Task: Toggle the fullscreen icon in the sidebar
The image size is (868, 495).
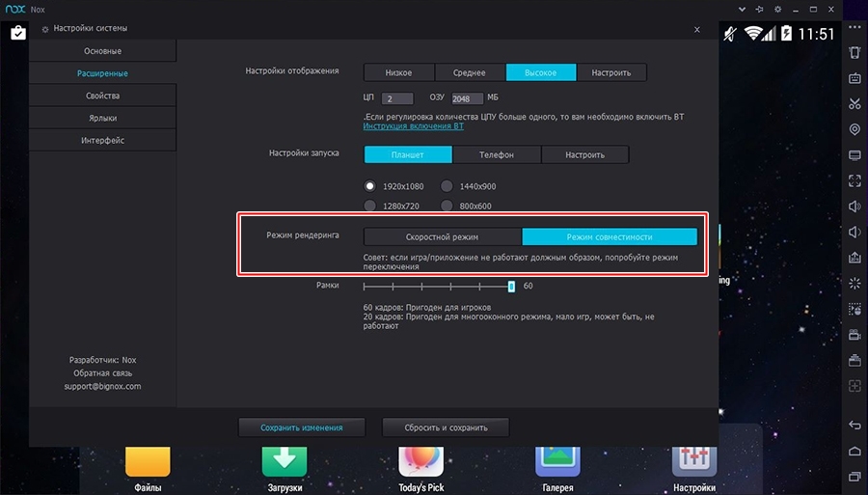Action: [x=854, y=180]
